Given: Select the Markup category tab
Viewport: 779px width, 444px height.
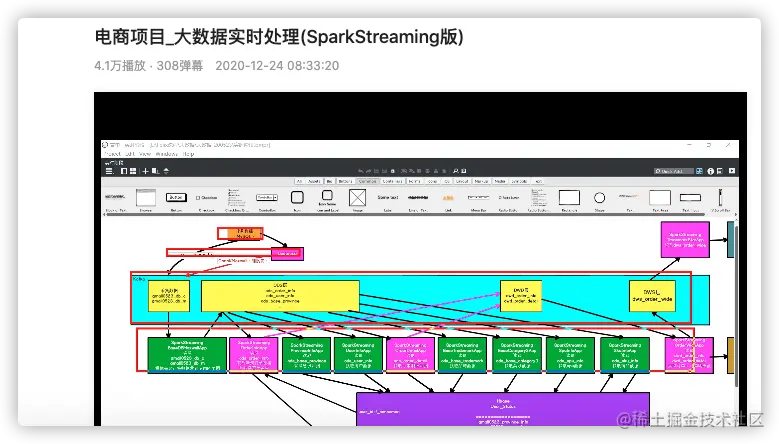Looking at the screenshot, I should point(480,181).
